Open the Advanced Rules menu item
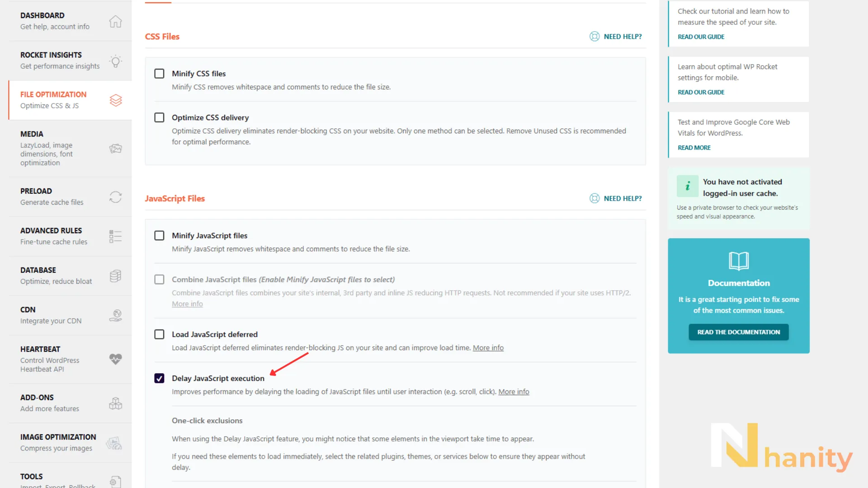This screenshot has height=488, width=868. 70,236
